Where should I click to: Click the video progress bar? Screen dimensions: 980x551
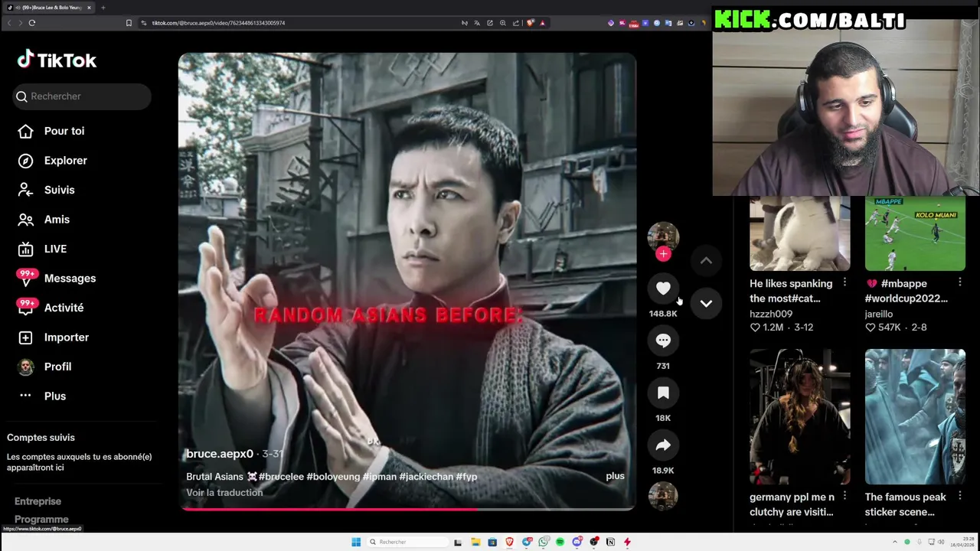(x=407, y=509)
